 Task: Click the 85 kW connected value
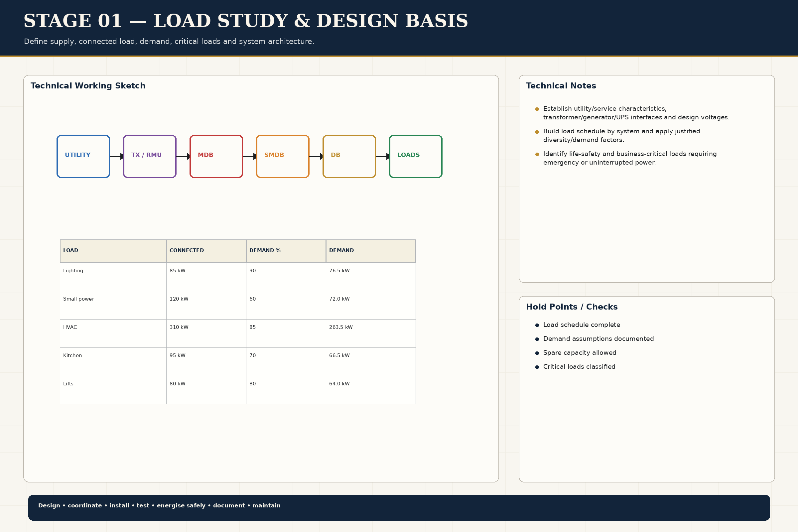point(178,271)
